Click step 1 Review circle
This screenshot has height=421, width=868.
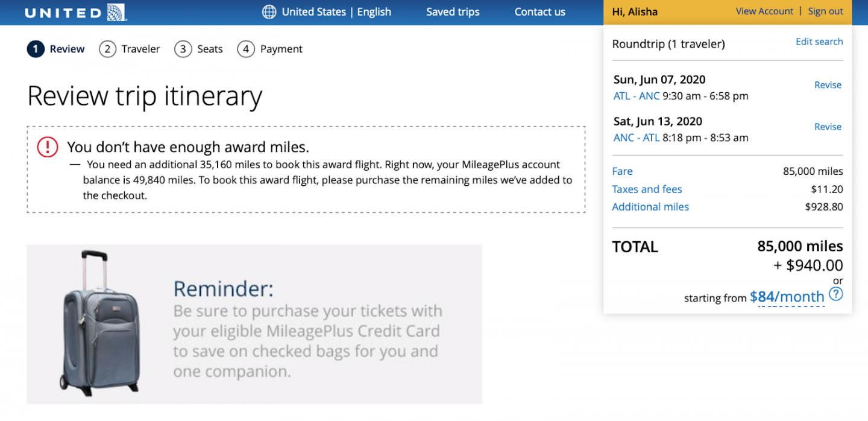[36, 49]
